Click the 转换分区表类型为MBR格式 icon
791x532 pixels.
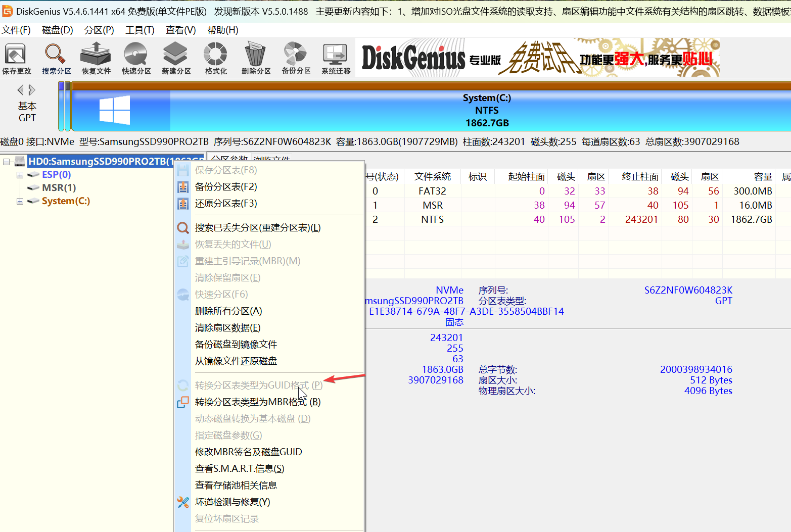183,402
